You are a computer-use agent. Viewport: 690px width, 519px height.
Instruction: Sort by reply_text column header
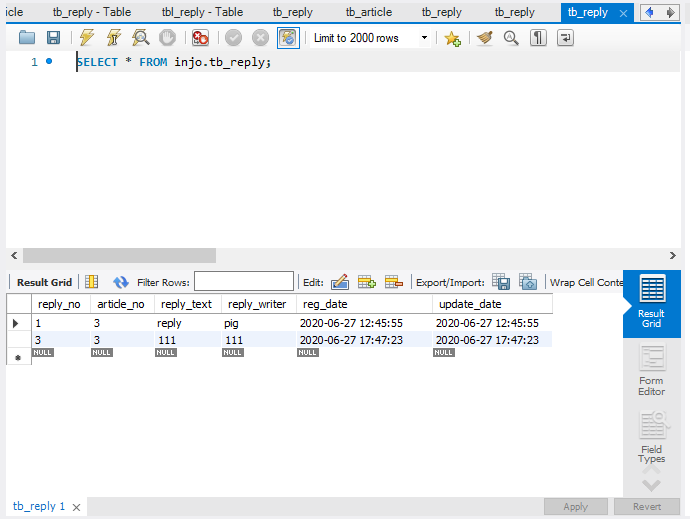188,304
